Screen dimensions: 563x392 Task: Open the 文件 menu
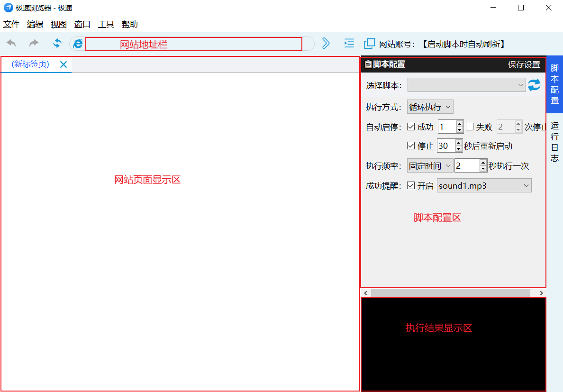[x=11, y=25]
